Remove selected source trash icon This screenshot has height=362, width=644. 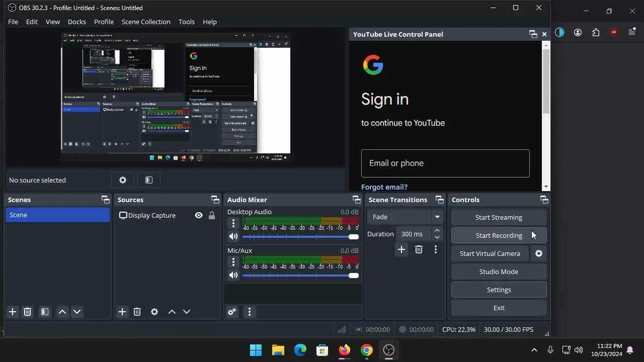point(137,312)
